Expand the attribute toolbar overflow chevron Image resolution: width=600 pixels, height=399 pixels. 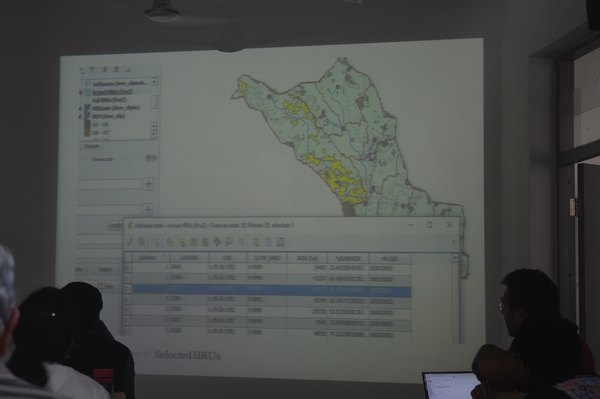[453, 242]
